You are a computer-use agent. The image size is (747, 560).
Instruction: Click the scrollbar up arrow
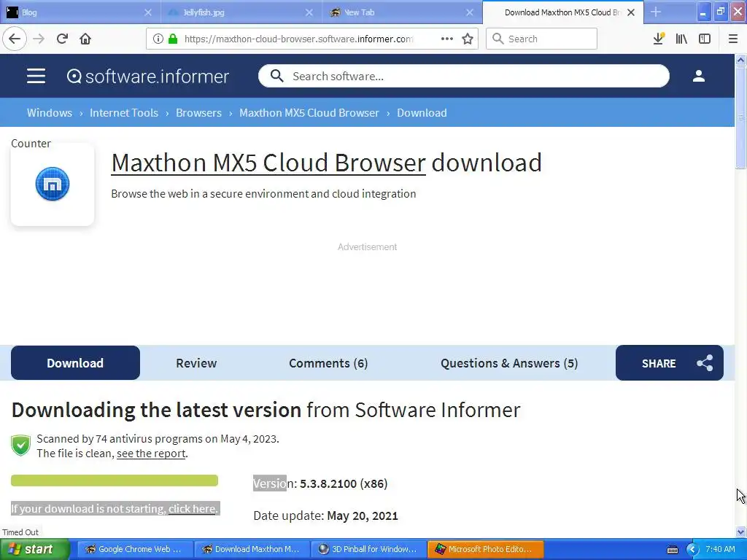tap(740, 60)
